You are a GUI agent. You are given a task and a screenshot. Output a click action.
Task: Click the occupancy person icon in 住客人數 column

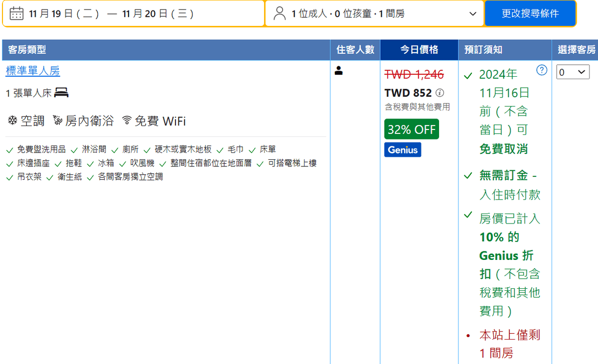(339, 71)
